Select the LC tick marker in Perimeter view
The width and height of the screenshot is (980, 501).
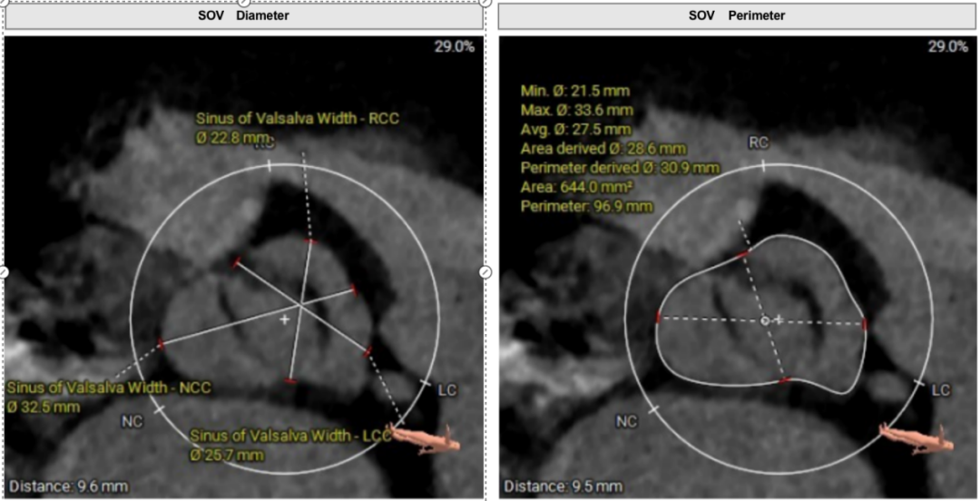919,384
